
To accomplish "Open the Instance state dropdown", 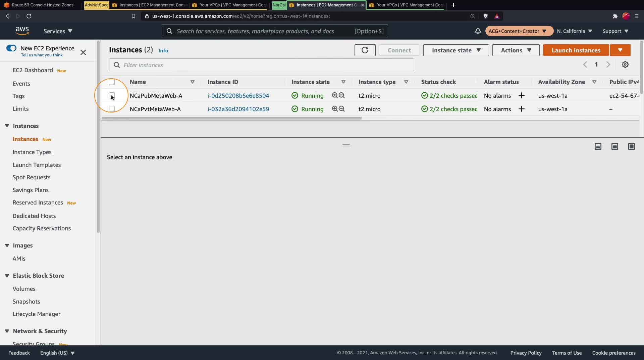I will 456,50.
